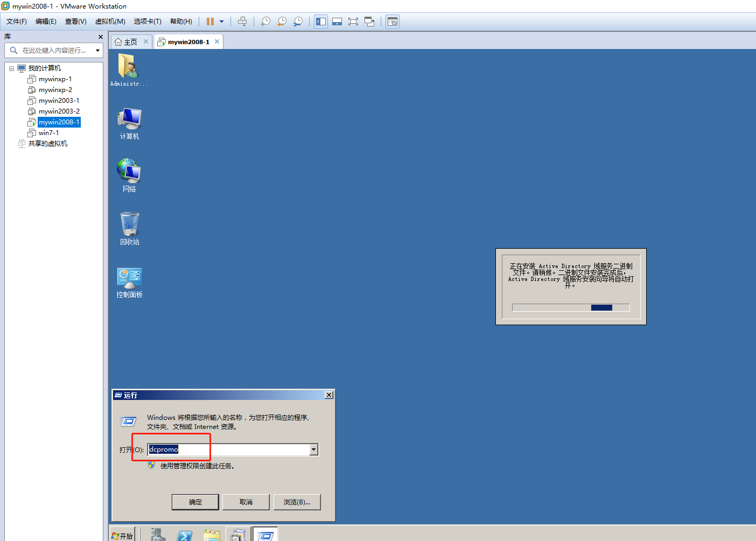This screenshot has height=541, width=756.
Task: Select 我的计算机 in the library tree
Action: click(44, 68)
